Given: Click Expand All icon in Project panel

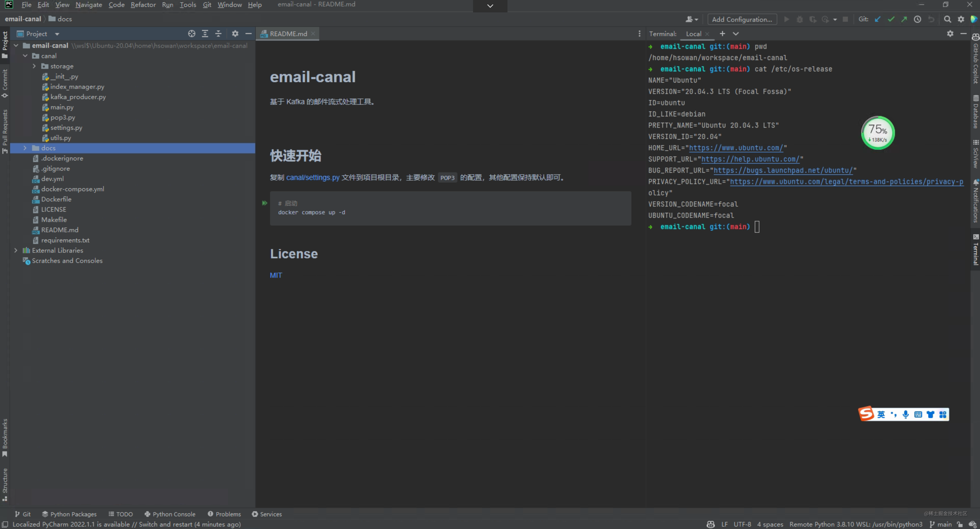Looking at the screenshot, I should [x=205, y=34].
